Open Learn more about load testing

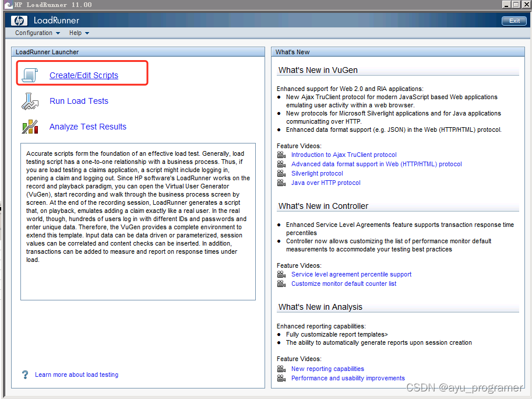[x=77, y=374]
